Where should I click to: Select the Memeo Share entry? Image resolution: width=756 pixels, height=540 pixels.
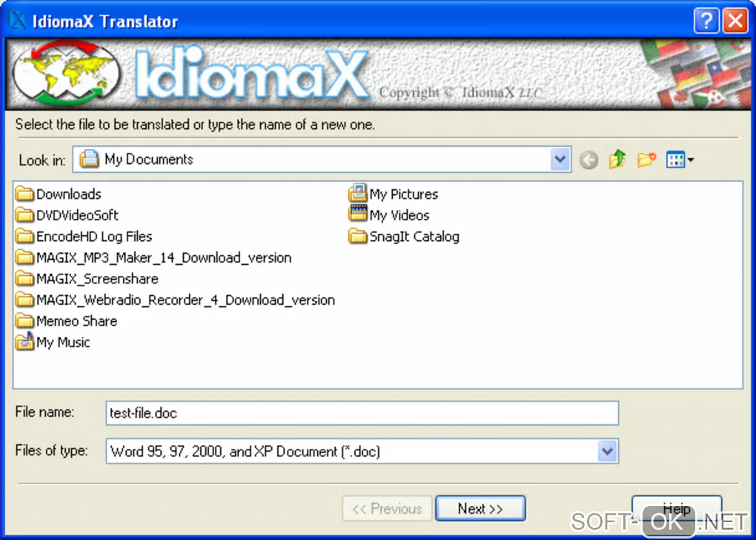[x=76, y=321]
